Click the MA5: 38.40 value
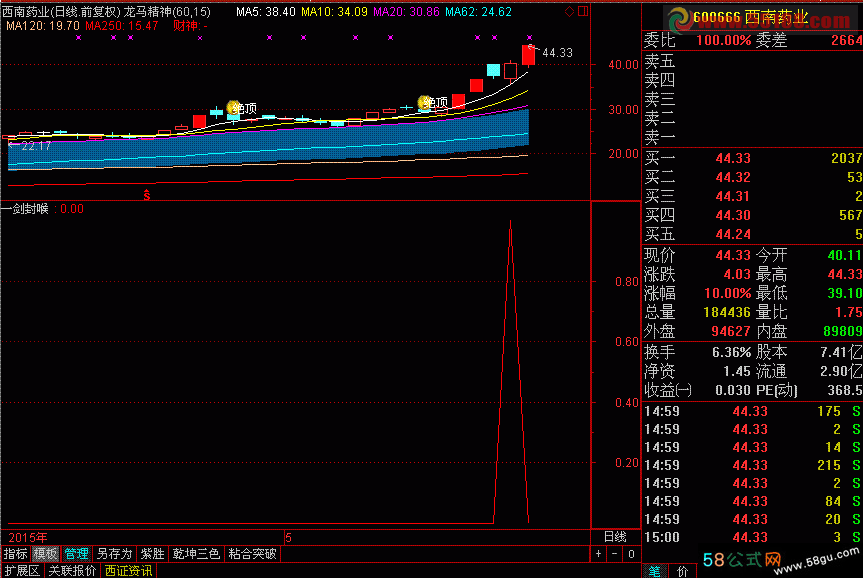863x578 pixels. (x=266, y=12)
